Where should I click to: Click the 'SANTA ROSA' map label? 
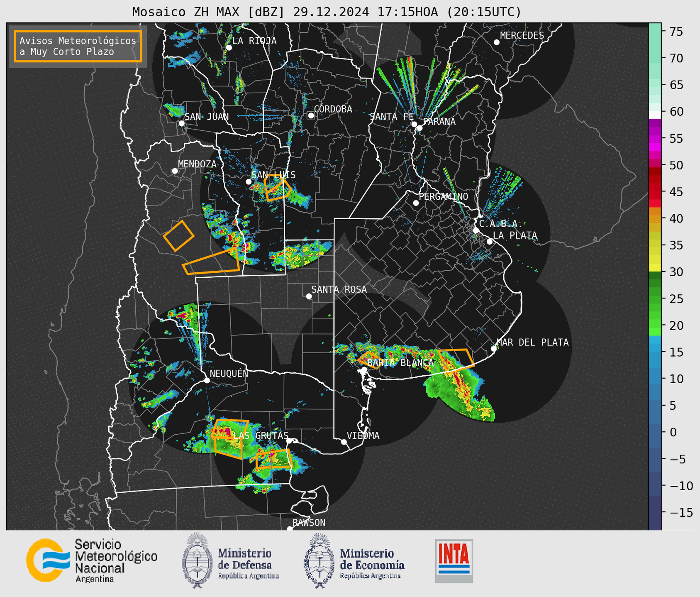(x=339, y=289)
